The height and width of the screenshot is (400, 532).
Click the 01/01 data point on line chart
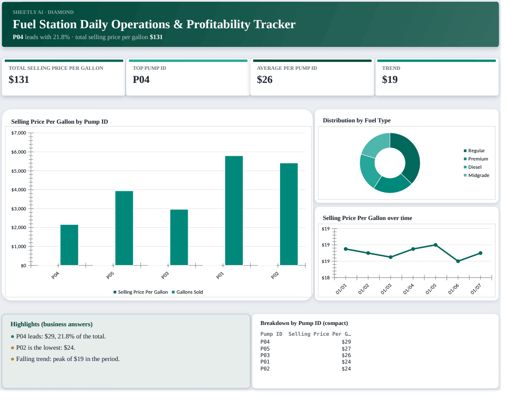[346, 249]
